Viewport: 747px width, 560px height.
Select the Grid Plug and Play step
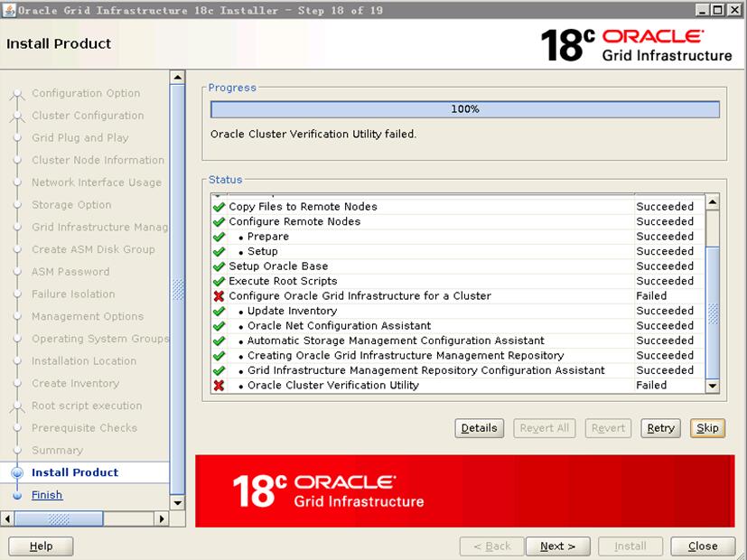pos(80,138)
